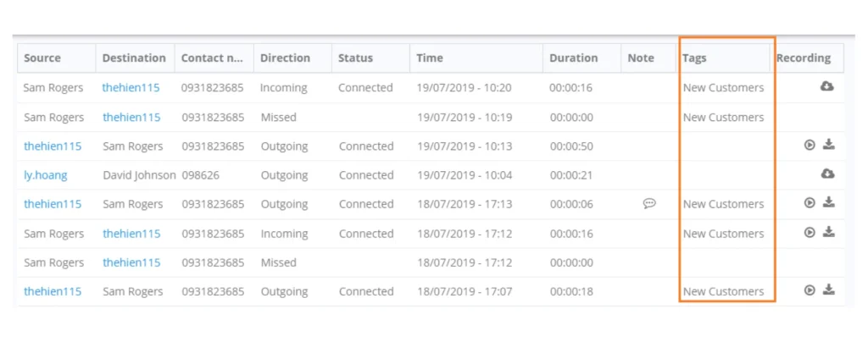Download the recording of the 17:12 incoming call
The height and width of the screenshot is (342, 868).
point(828,231)
